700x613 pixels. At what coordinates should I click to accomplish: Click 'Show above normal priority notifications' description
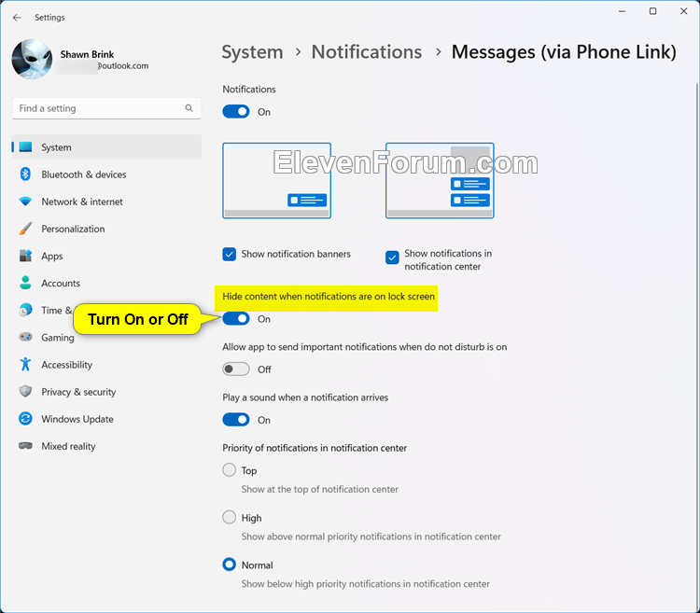click(x=371, y=536)
